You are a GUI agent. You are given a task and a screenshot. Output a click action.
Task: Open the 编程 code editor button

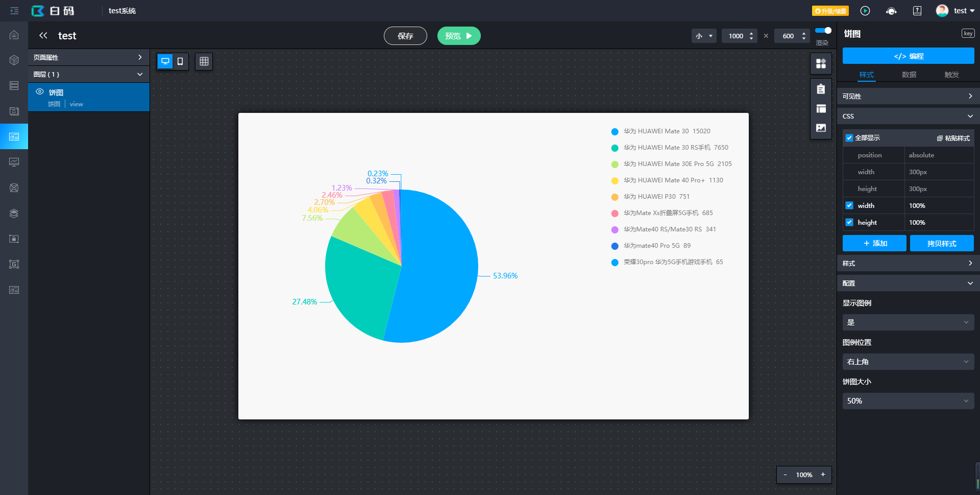point(908,56)
